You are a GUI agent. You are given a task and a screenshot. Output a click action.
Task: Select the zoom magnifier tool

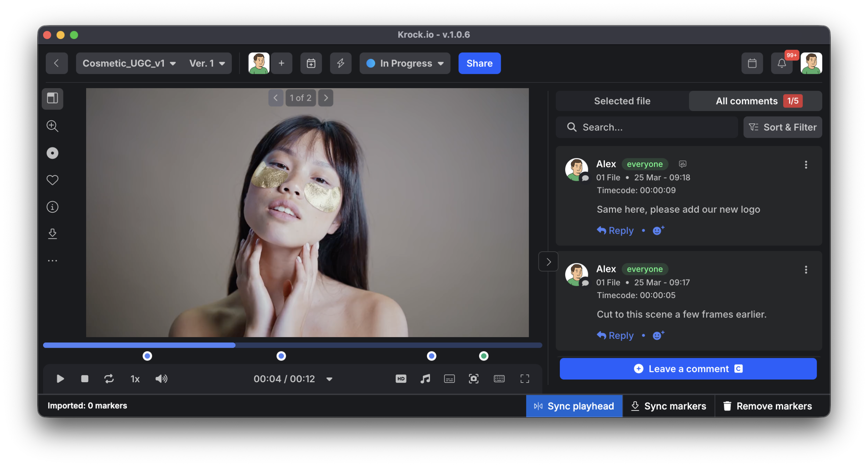[52, 126]
